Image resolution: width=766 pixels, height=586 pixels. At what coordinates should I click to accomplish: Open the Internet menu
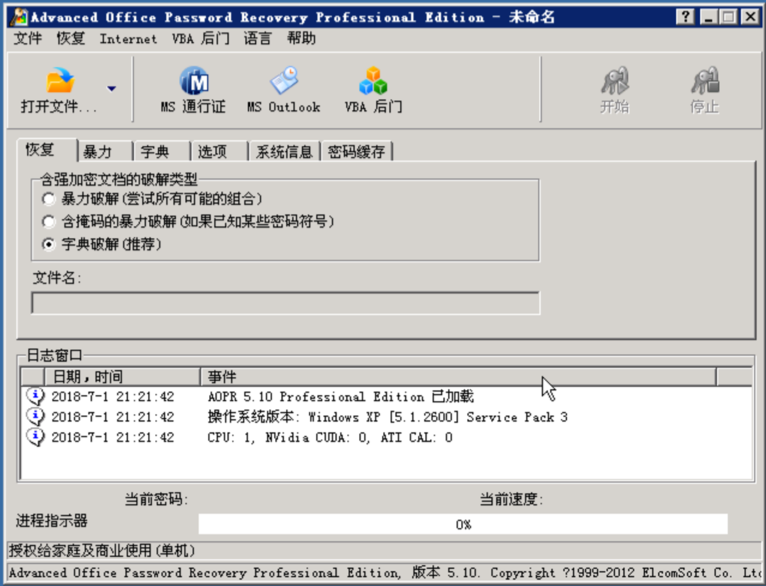[128, 39]
